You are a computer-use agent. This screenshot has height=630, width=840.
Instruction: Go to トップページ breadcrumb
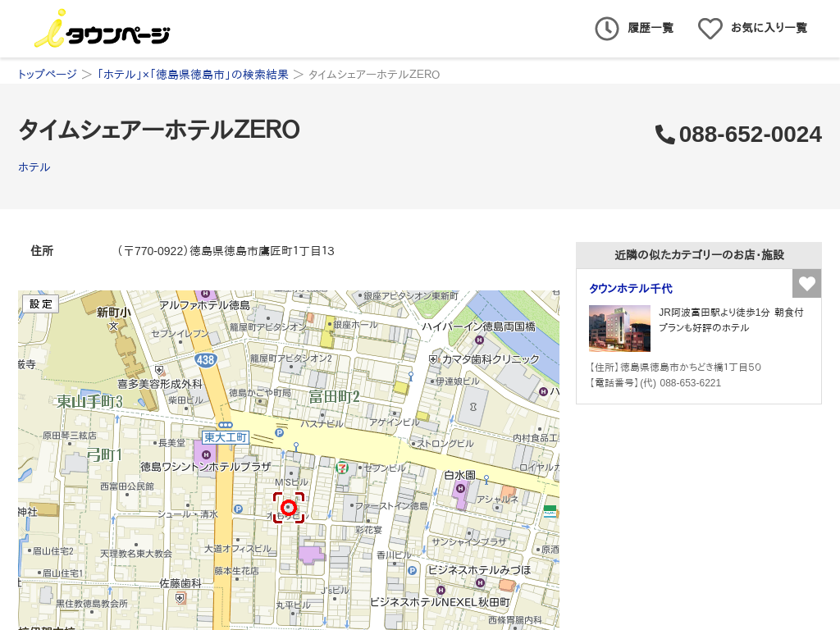click(47, 74)
